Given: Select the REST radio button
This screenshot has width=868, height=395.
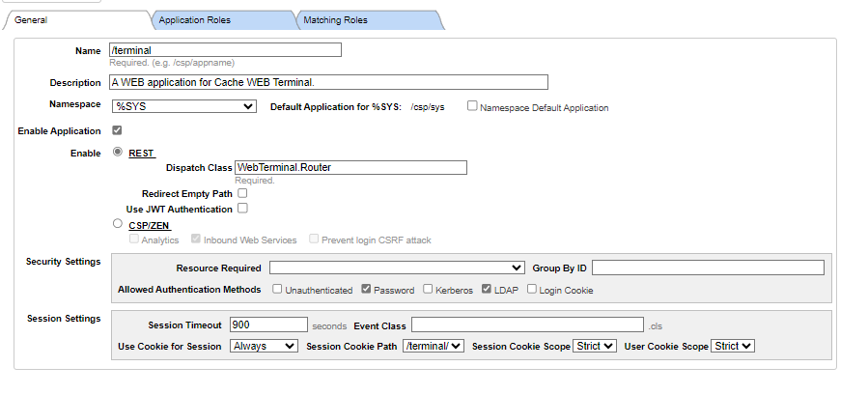Looking at the screenshot, I should coord(118,152).
